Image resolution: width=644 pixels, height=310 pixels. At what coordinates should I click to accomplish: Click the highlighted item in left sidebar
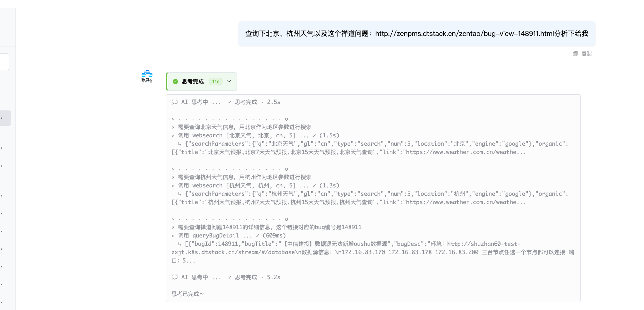click(x=5, y=118)
